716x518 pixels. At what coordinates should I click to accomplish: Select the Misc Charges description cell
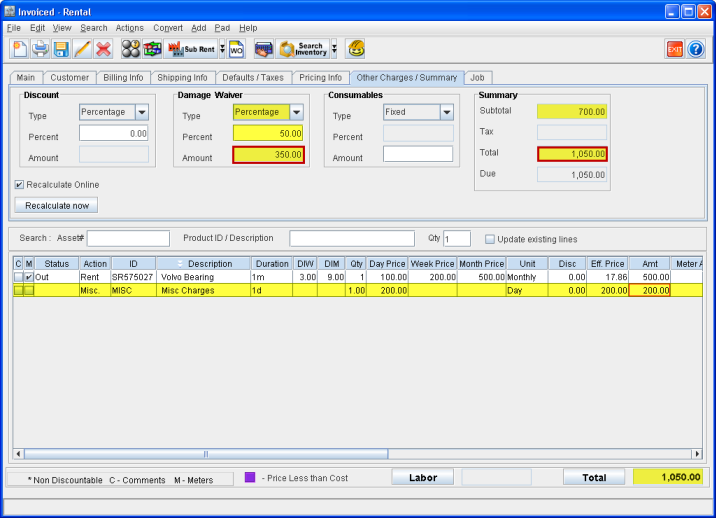point(204,291)
